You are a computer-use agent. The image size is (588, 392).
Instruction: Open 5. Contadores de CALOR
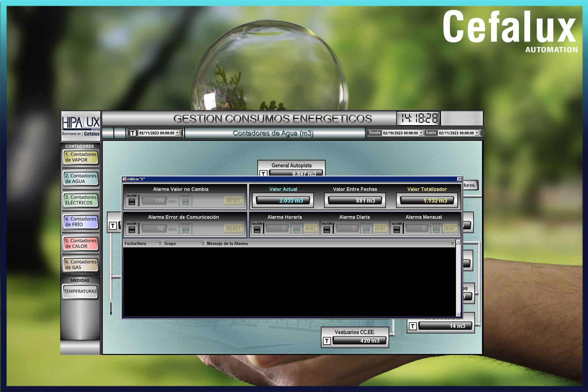point(81,243)
